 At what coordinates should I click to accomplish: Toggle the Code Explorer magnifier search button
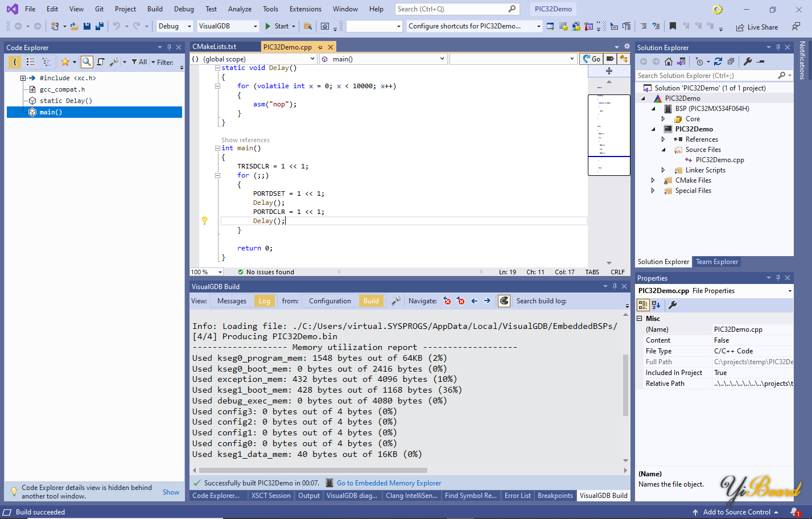(x=86, y=62)
